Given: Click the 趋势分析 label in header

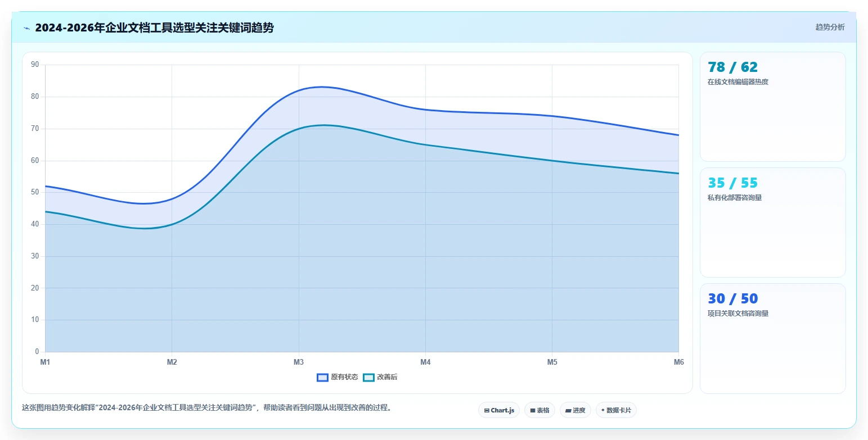Looking at the screenshot, I should point(830,27).
